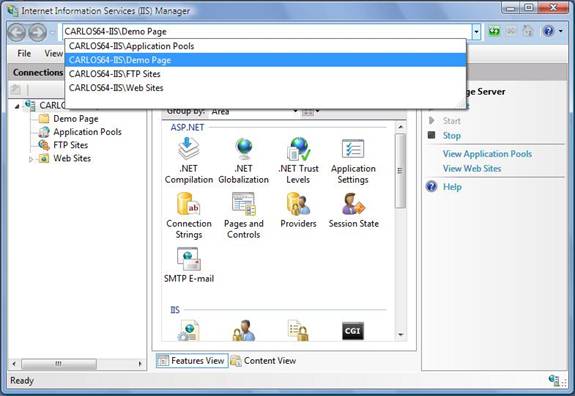The height and width of the screenshot is (396, 575).
Task: Click the Home icon in the toolbar
Action: [528, 31]
